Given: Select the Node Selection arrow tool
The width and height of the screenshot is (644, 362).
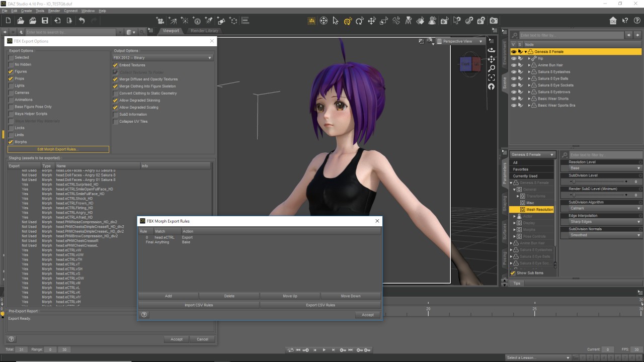Looking at the screenshot, I should 336,21.
